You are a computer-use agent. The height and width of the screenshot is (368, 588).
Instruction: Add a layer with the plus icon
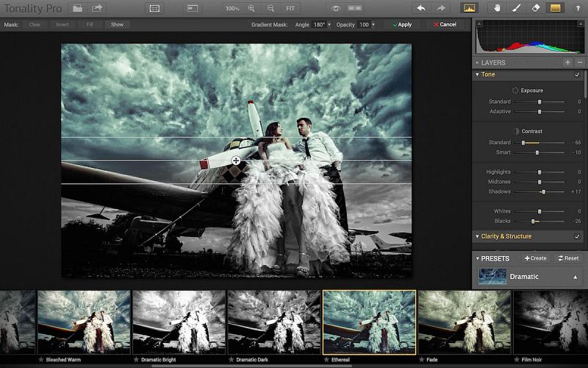[567, 63]
